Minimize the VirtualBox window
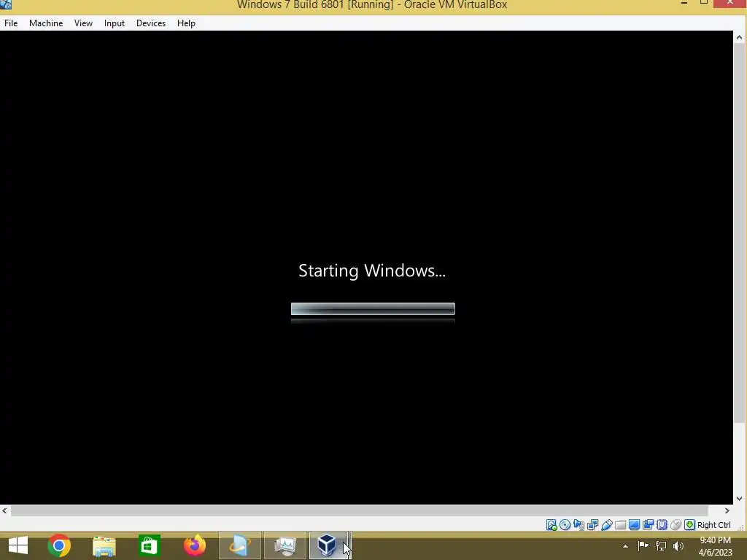Viewport: 747px width, 560px height. pos(684,4)
